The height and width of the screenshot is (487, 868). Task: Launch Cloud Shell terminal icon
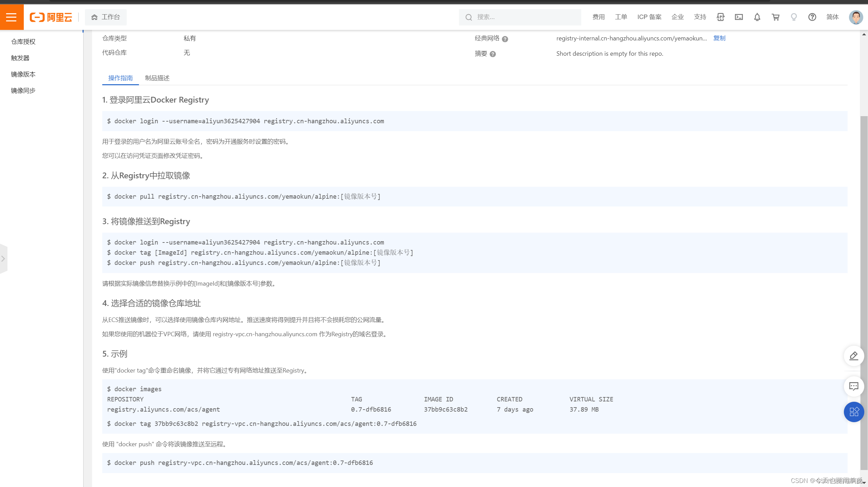(739, 17)
